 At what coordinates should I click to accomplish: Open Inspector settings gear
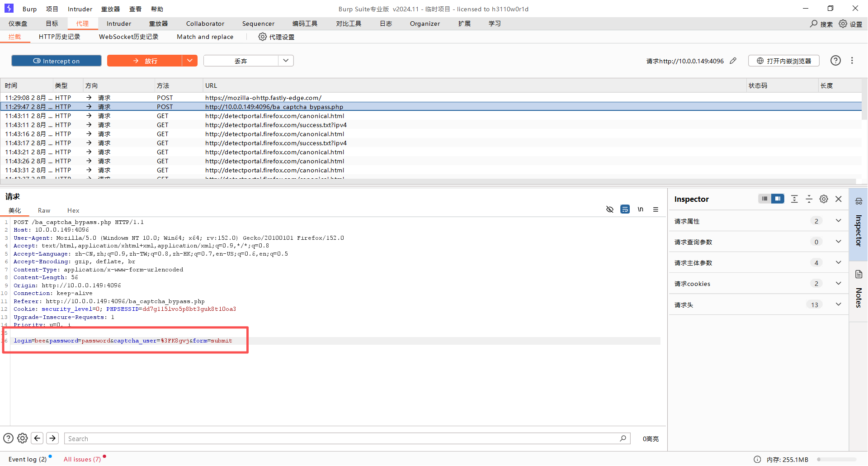(x=824, y=199)
